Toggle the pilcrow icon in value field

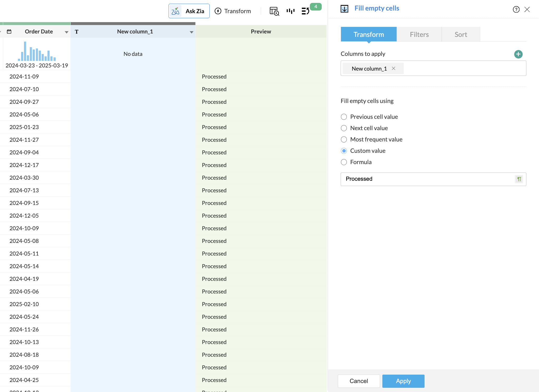coord(519,179)
